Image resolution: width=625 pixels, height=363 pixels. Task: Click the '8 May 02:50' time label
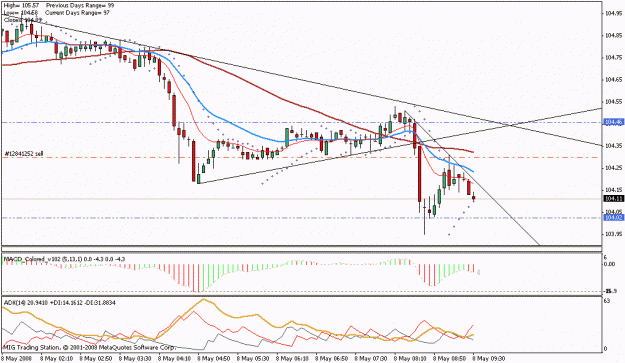pyautogui.click(x=96, y=358)
